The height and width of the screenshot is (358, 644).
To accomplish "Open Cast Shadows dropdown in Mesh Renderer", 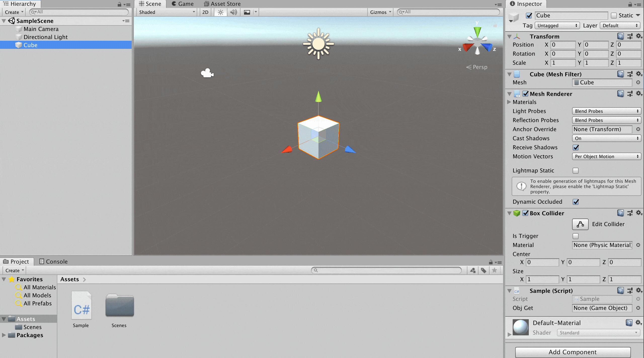I will pyautogui.click(x=605, y=137).
